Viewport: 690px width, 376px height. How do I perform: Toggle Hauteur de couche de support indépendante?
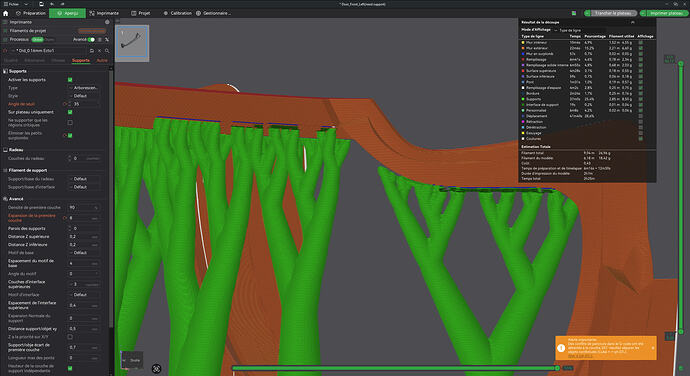click(70, 368)
